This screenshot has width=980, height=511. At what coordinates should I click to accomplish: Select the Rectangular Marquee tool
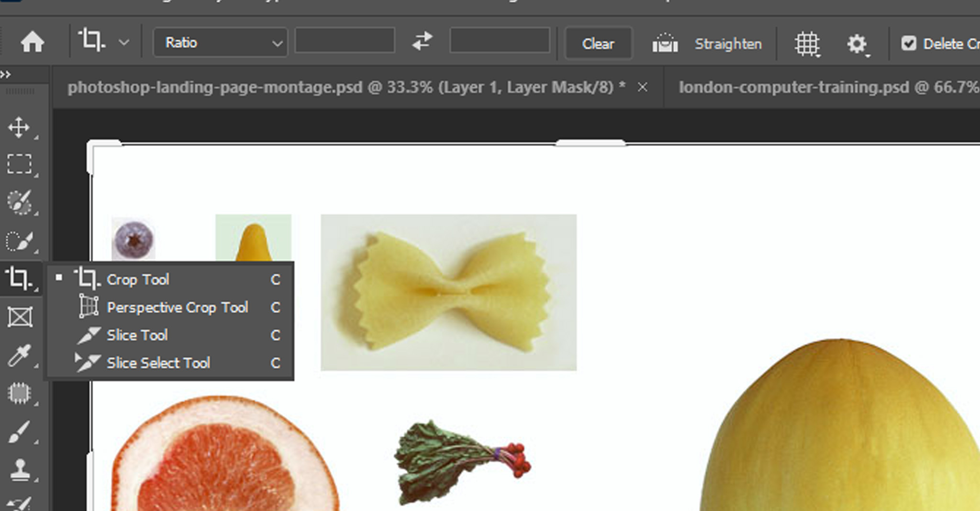20,164
